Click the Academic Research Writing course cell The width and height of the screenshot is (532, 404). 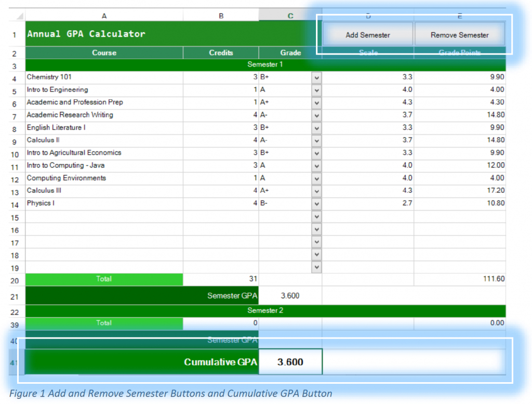104,115
